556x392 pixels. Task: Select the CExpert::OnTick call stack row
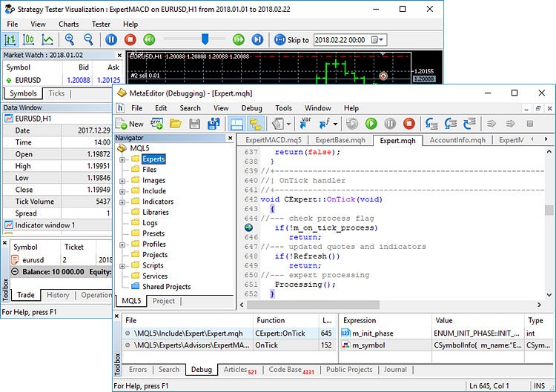[229, 333]
